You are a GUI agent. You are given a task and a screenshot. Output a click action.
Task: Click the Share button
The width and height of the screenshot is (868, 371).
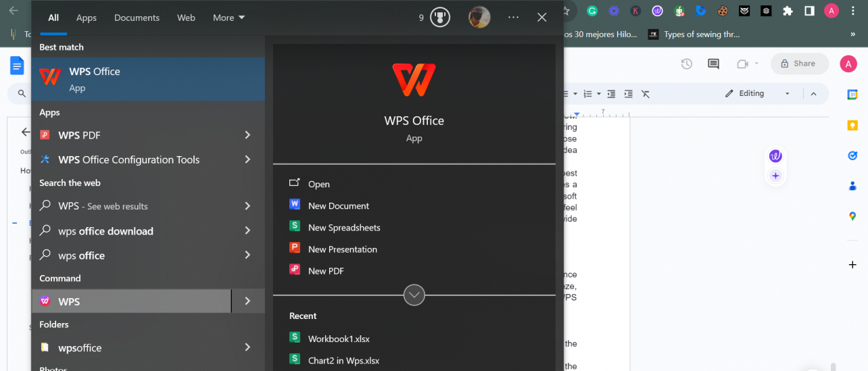point(799,64)
